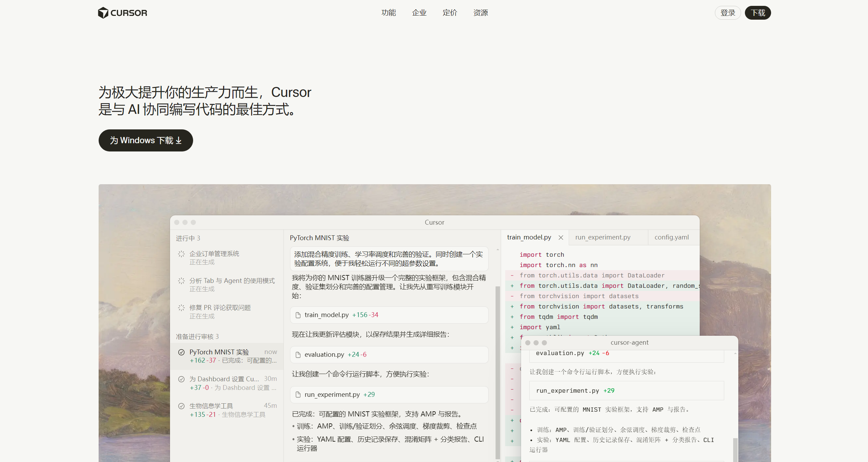Click the 为 Windows 下载 button
868x462 pixels.
pos(146,140)
